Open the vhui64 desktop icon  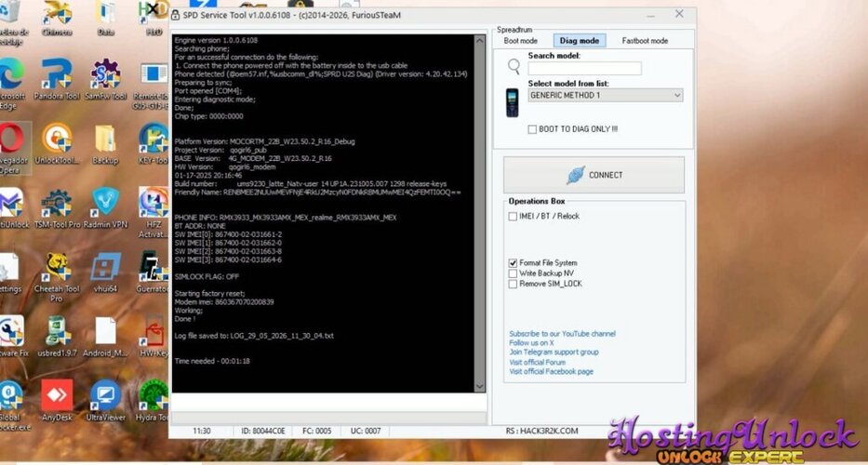(105, 272)
